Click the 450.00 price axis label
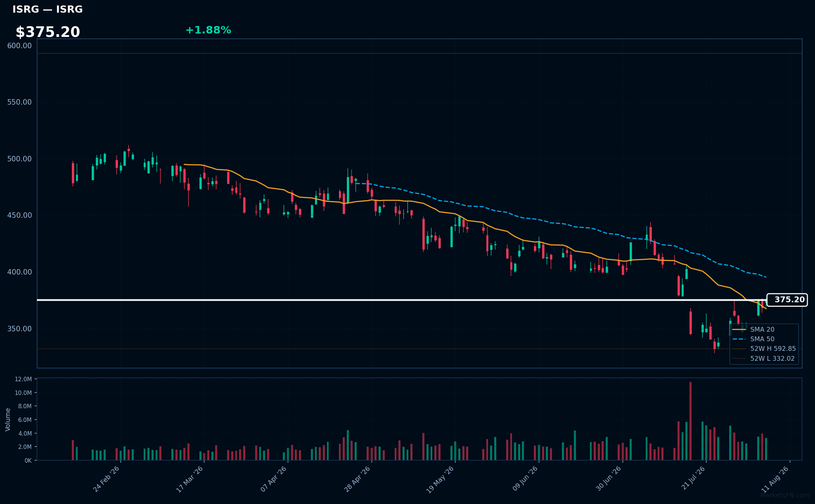Image resolution: width=815 pixels, height=504 pixels. tap(19, 215)
